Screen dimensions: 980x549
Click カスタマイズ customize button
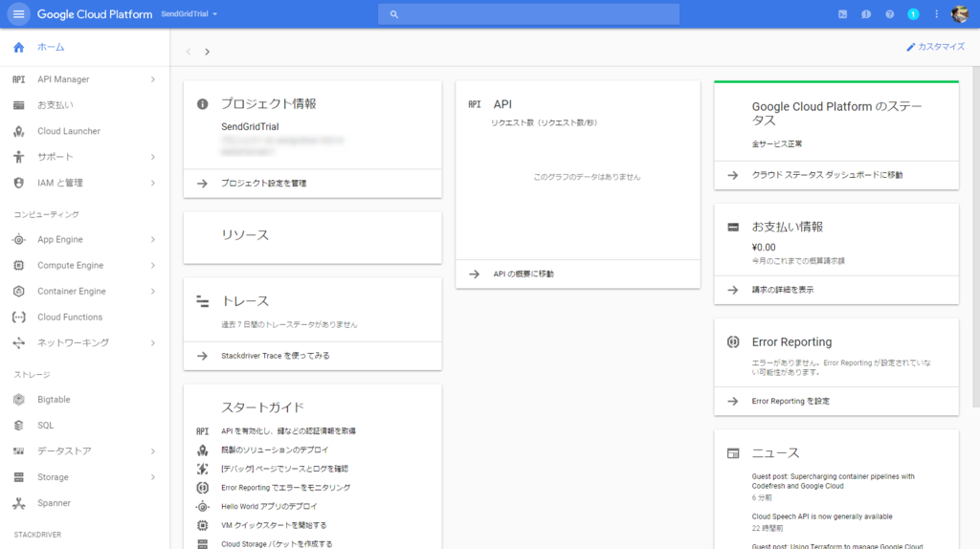click(936, 47)
